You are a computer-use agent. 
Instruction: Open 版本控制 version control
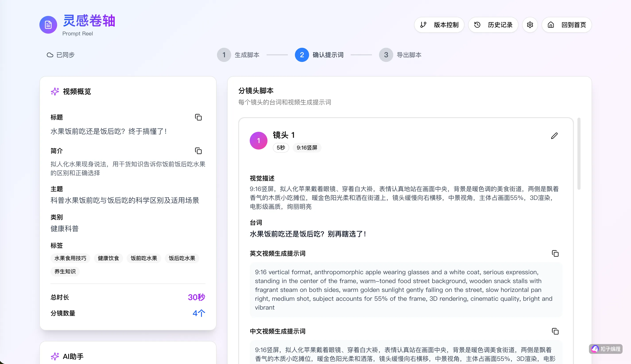(x=439, y=25)
